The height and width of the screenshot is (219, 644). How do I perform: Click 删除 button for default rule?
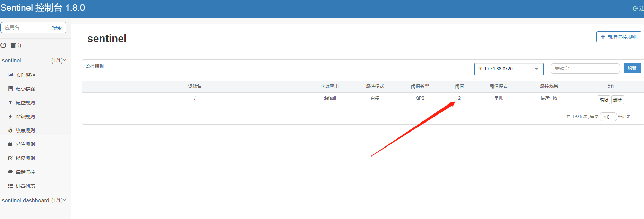click(617, 100)
